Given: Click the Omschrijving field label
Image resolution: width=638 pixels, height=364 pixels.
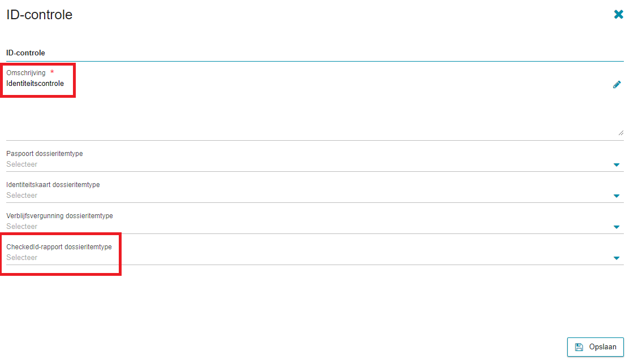Looking at the screenshot, I should [26, 73].
